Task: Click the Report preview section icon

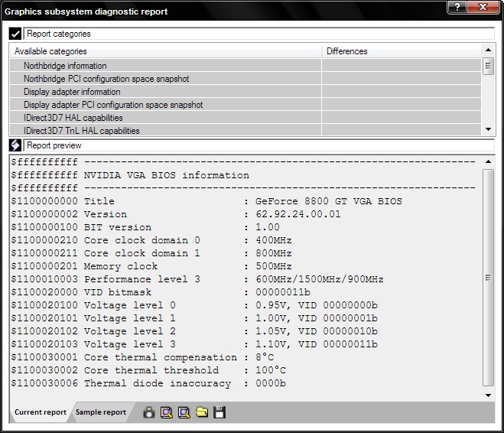Action: (15, 145)
